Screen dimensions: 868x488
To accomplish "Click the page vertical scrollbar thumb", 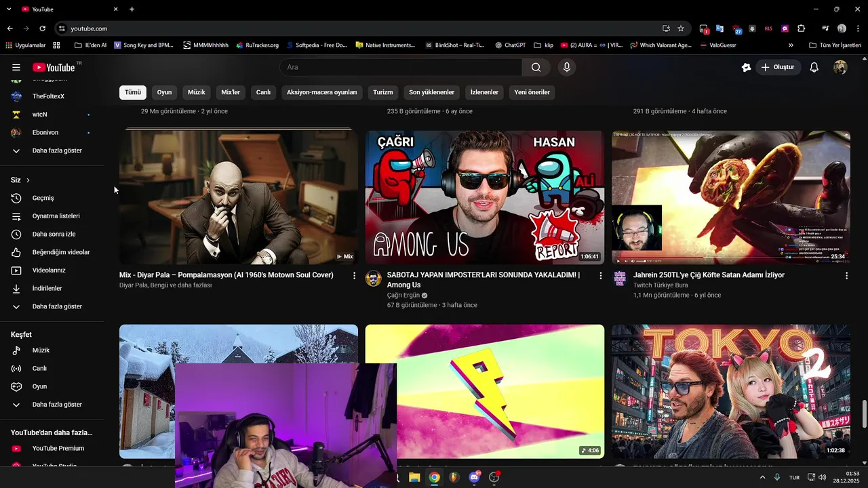I will click(x=864, y=413).
